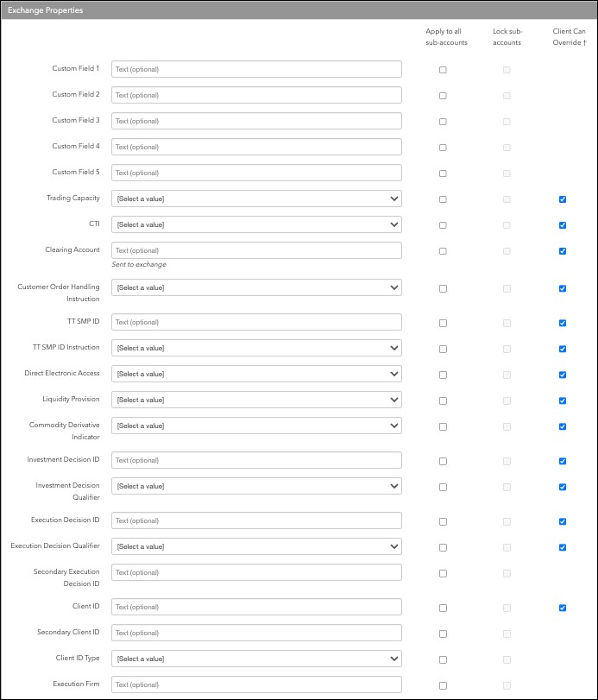
Task: Uncheck Client Can Override for Trading Capacity
Action: [x=563, y=199]
